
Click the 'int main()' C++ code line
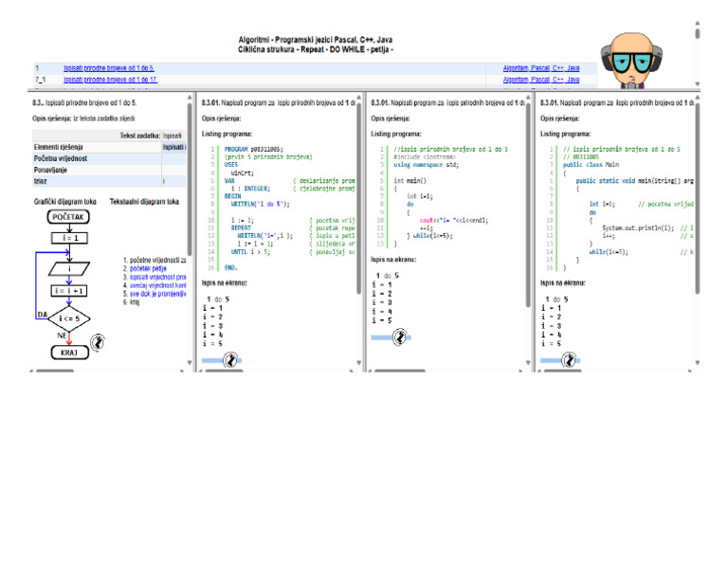[x=409, y=180]
